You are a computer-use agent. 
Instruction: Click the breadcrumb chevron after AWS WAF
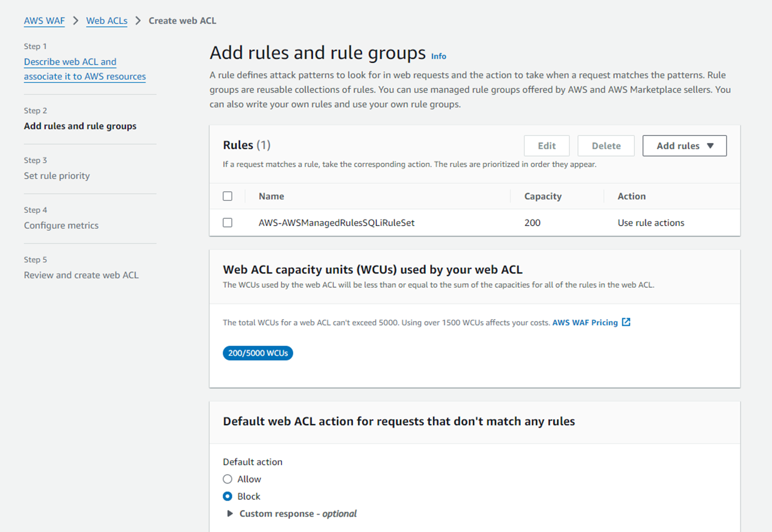pos(76,21)
